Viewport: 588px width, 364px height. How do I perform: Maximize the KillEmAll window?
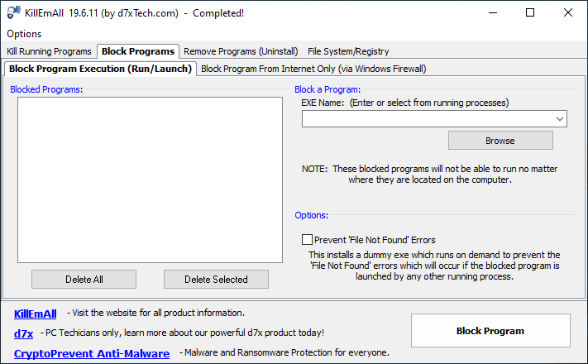coord(530,12)
